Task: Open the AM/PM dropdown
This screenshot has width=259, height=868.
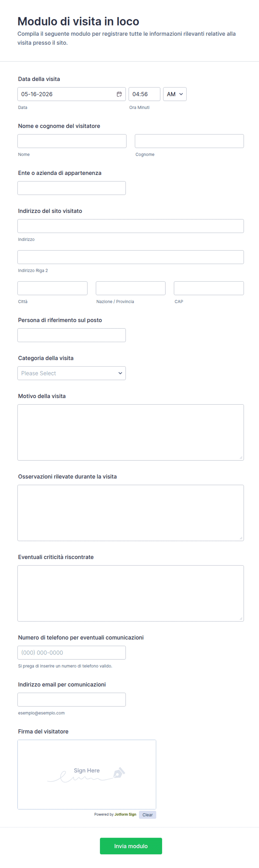Action: (x=175, y=94)
